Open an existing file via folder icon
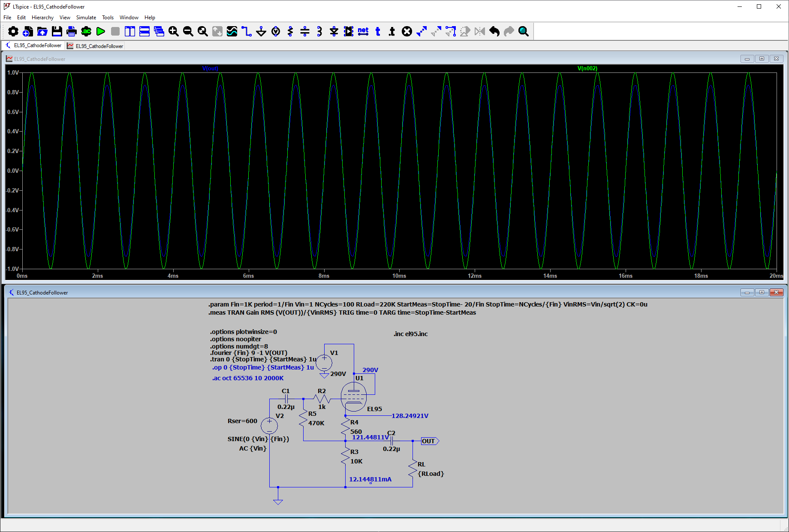Image resolution: width=789 pixels, height=532 pixels. click(42, 31)
